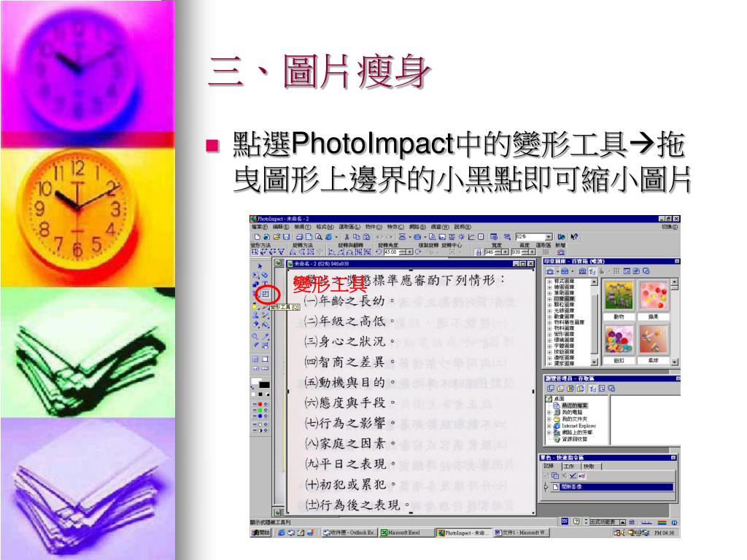Select the 按鈕圖庫 tree item
The image size is (747, 560).
coord(564,352)
